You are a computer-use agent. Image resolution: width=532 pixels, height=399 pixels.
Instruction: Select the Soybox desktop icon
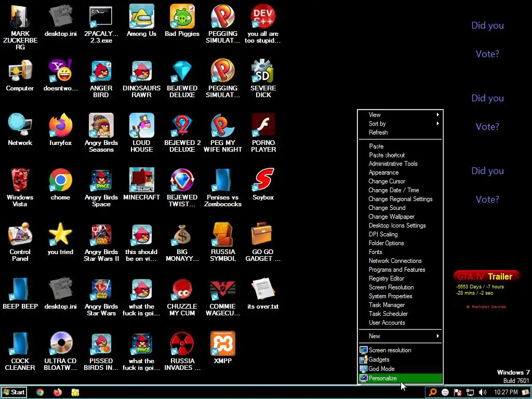click(x=263, y=180)
